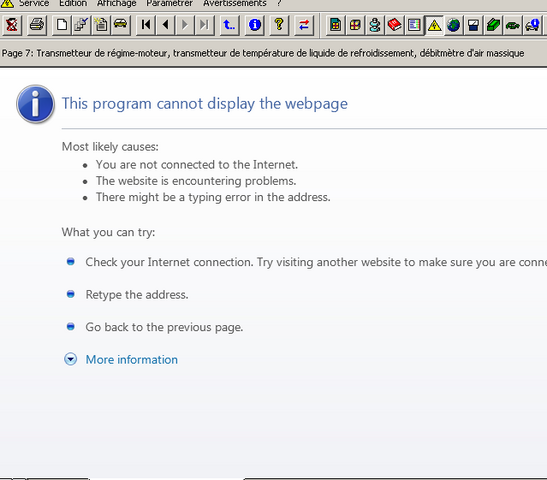Open the Affichage menu

point(117,3)
